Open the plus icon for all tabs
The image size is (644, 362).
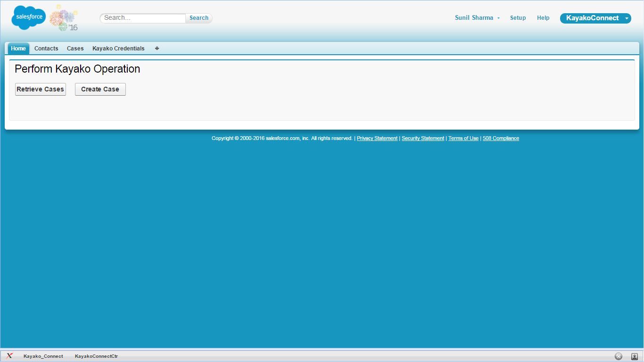(157, 48)
